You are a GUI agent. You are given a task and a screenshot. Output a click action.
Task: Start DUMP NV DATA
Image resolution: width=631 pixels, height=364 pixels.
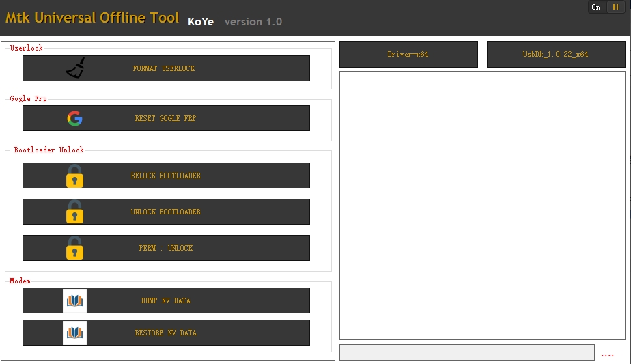coord(166,300)
